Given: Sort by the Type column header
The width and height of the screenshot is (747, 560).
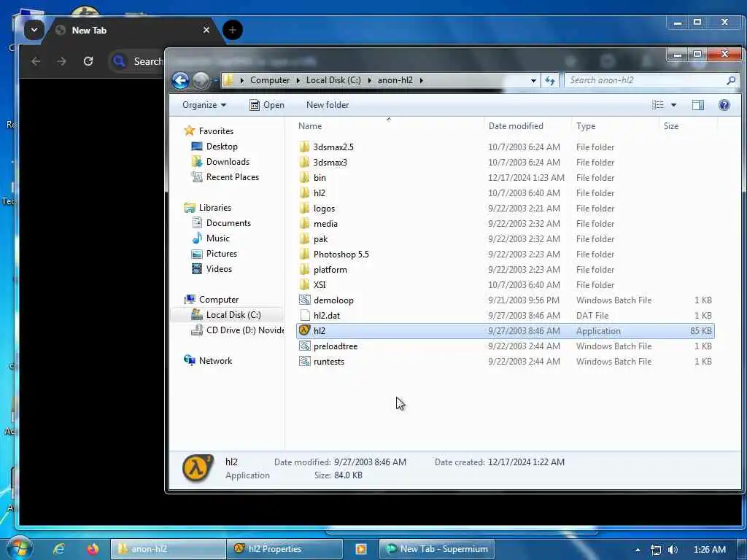Looking at the screenshot, I should (586, 126).
